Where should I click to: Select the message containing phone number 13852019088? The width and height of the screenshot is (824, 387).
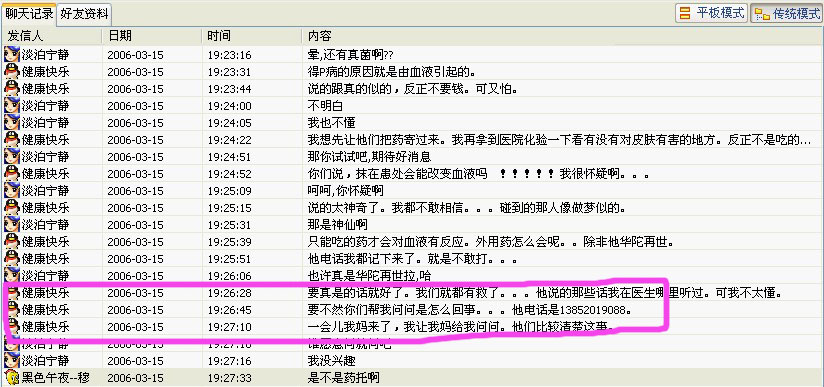pyautogui.click(x=412, y=310)
